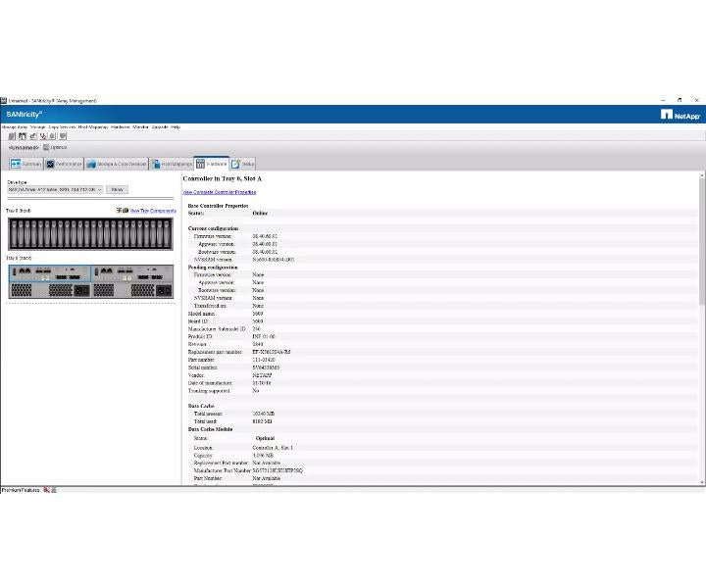Select controller A in Tray 0 back view
706x588 pixels.
[x=50, y=273]
